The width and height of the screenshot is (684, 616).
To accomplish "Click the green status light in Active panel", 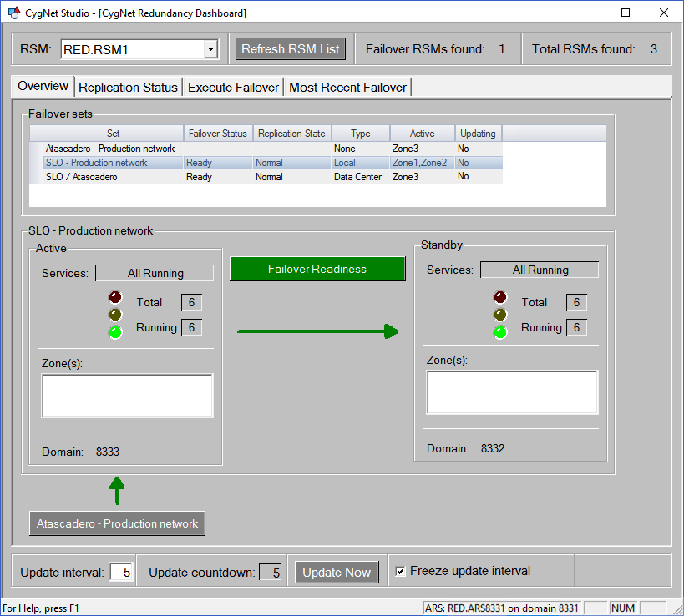I will [115, 332].
